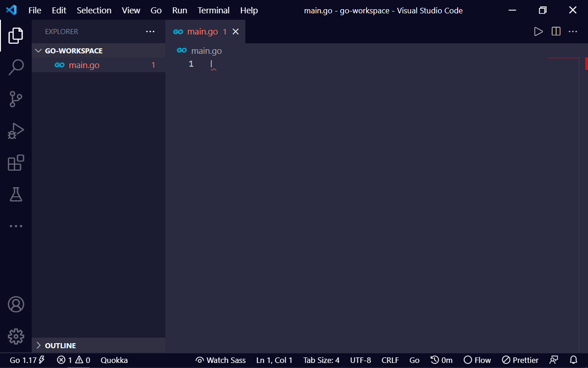Screen dimensions: 588x368
Task: Open the Run and Debug view
Action: pos(16,131)
